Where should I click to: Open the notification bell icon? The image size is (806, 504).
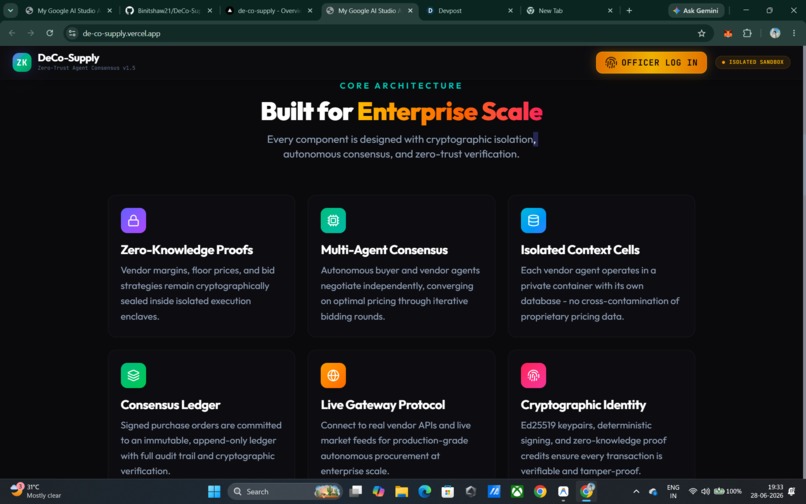792,492
